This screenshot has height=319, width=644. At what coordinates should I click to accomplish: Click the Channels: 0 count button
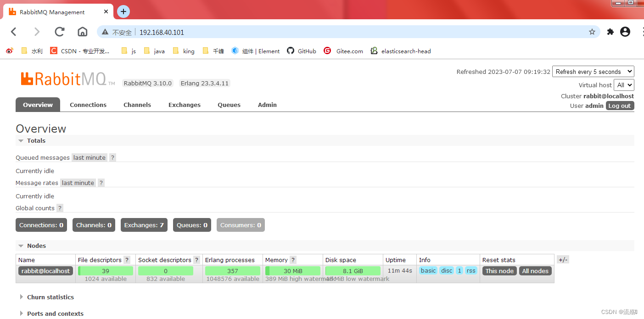tap(94, 225)
